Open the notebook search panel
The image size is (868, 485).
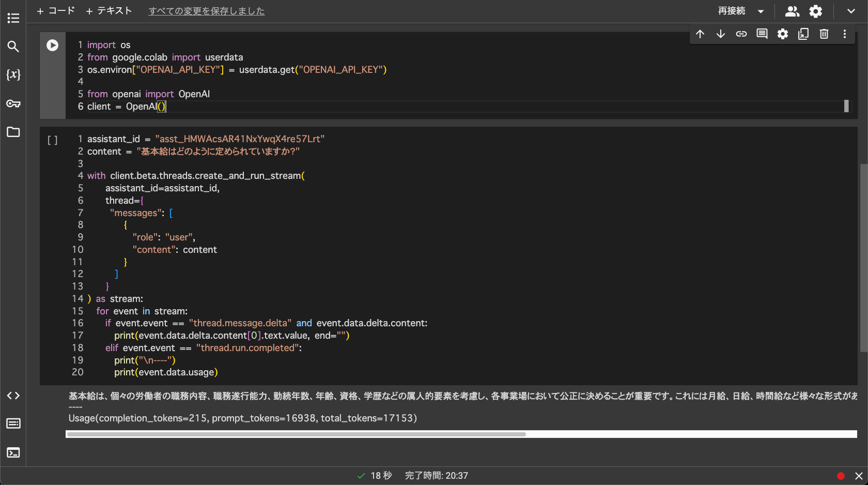point(13,46)
